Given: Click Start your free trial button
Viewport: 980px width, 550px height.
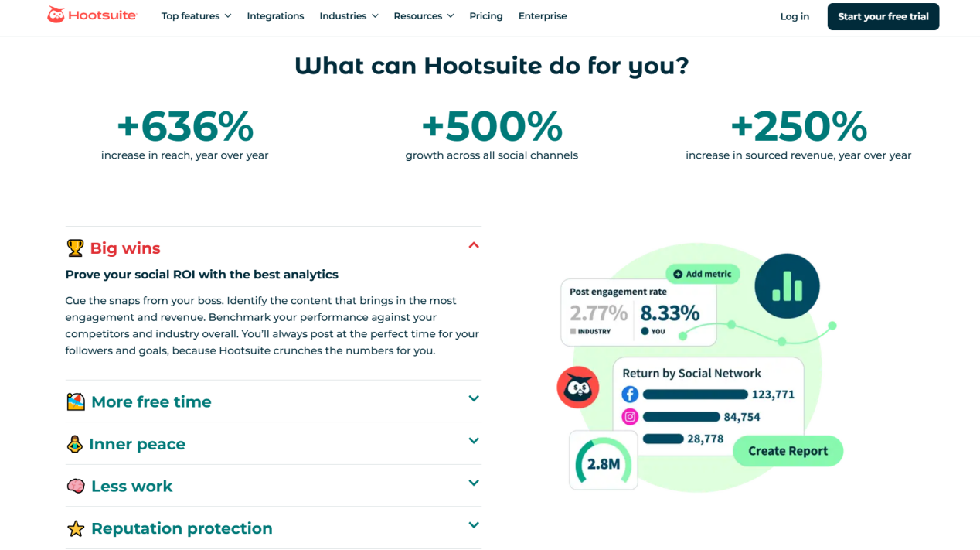Looking at the screenshot, I should [x=883, y=16].
